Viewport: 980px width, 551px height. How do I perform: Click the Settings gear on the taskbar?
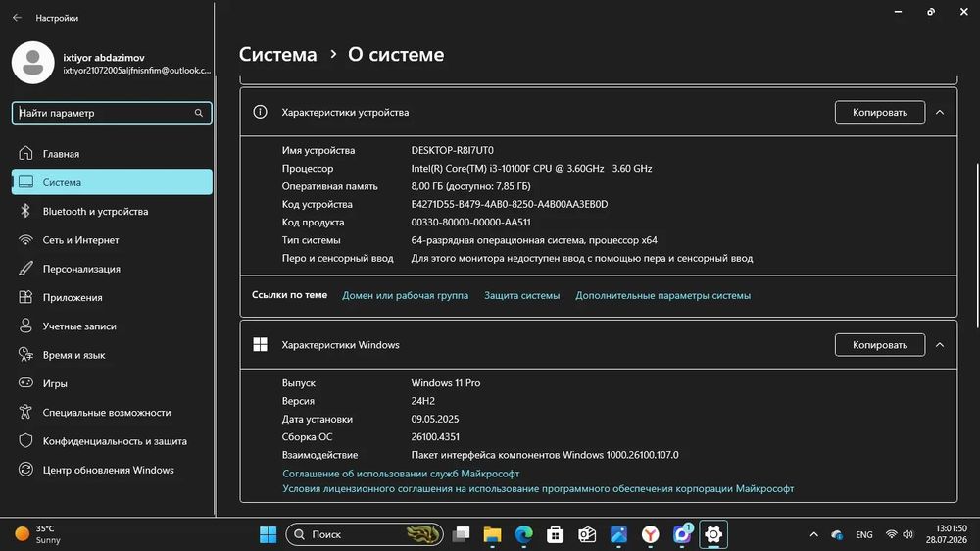pos(713,534)
